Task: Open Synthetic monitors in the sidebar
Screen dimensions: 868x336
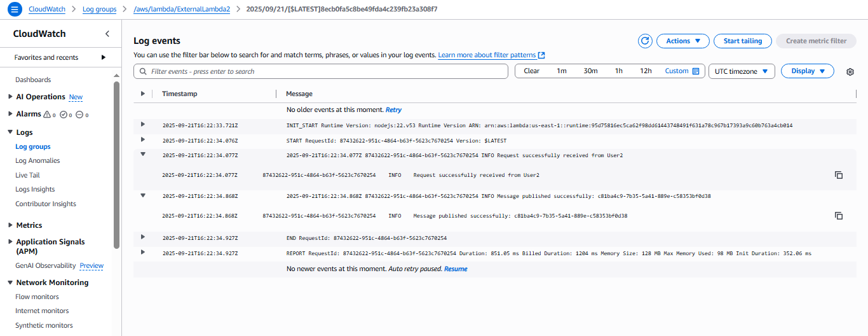Action: click(x=44, y=326)
